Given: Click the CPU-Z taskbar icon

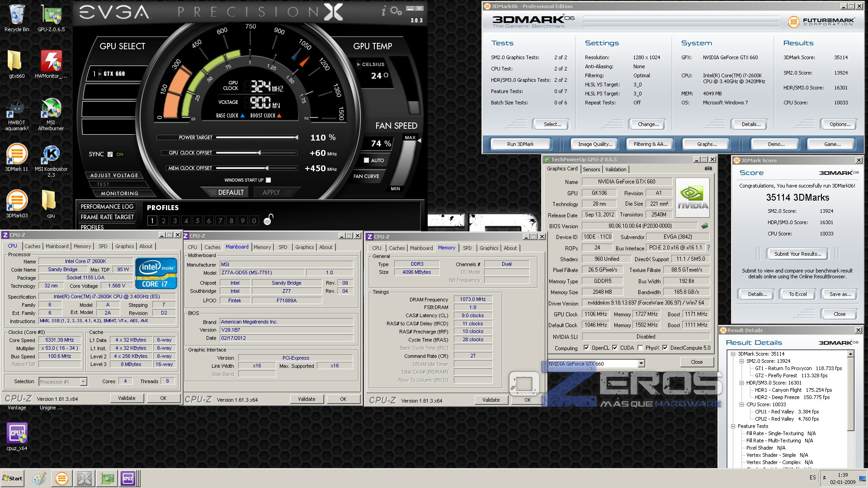Looking at the screenshot, I should [x=128, y=479].
